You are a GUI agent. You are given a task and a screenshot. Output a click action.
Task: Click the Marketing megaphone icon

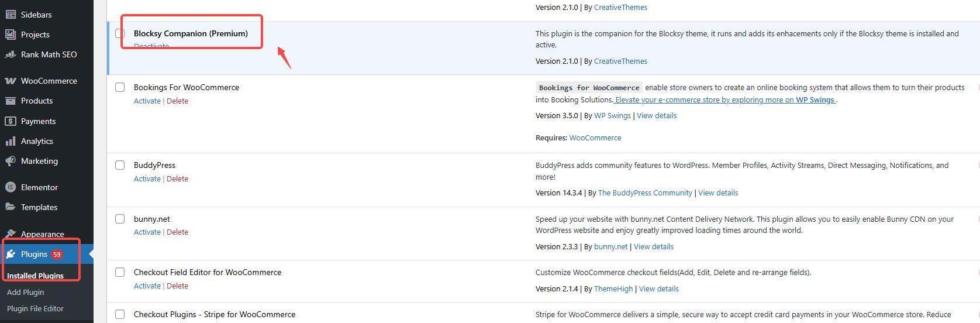click(11, 161)
